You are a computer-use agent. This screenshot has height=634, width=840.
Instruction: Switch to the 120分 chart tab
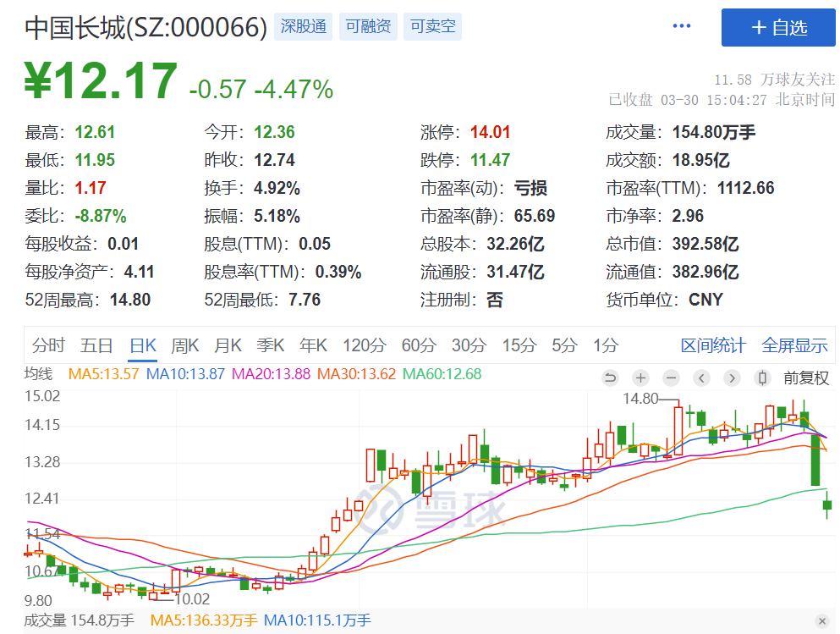[x=365, y=345]
